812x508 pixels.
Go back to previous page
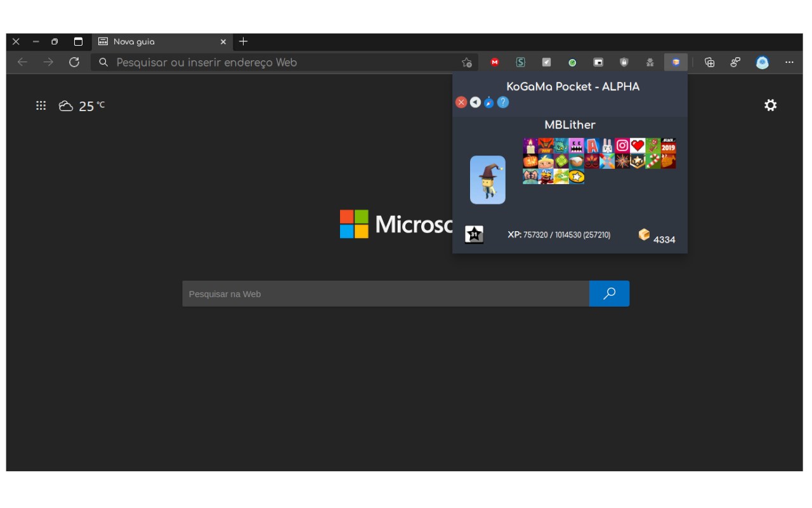pos(22,62)
